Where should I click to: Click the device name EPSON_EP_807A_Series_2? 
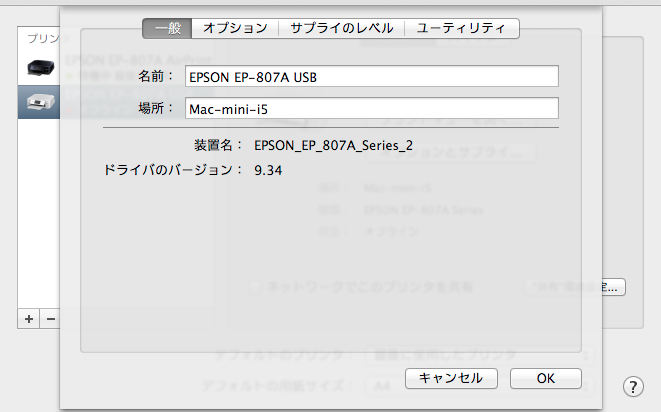coord(333,145)
